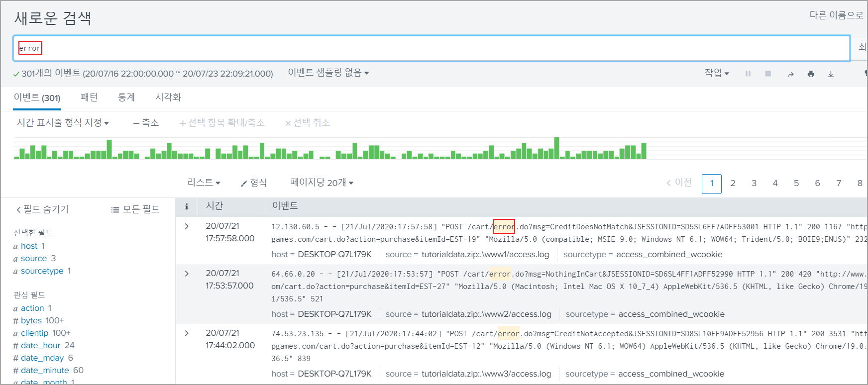Click the 선택 취소 button
Screen dimensions: 868x385
(308, 122)
